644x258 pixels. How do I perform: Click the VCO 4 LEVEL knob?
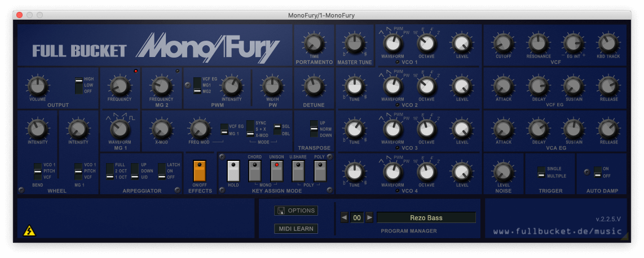click(x=462, y=172)
